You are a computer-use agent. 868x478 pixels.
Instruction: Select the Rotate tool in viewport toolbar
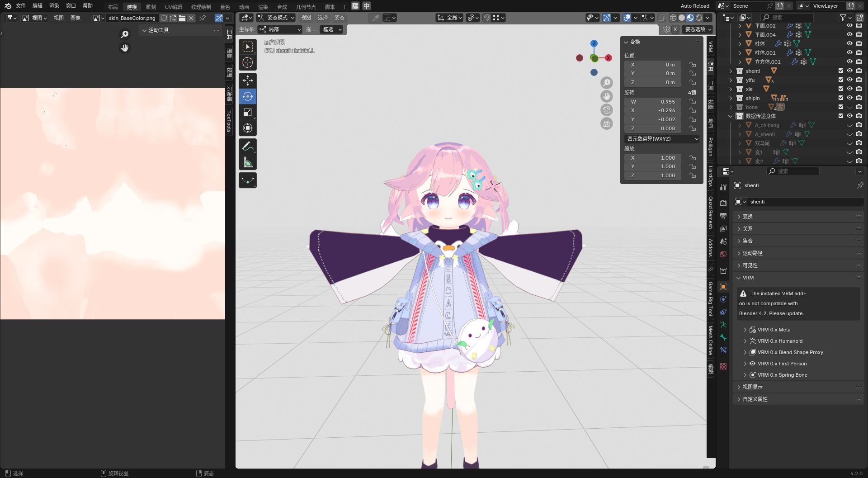click(247, 96)
